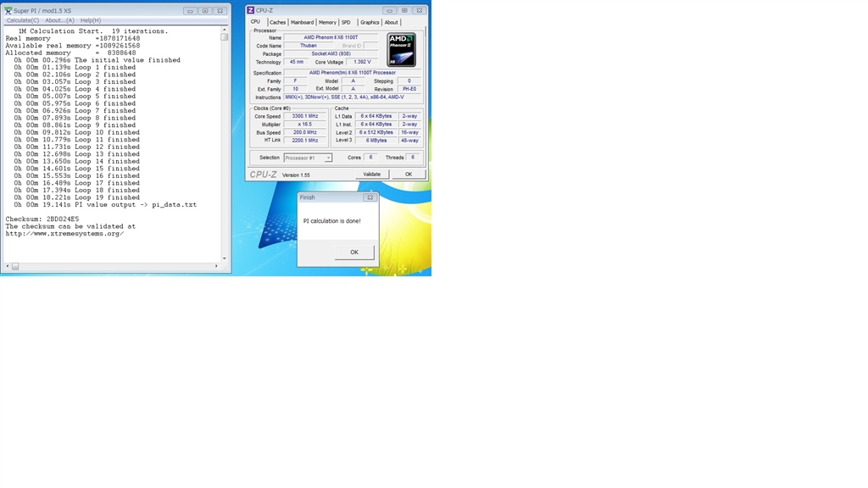This screenshot has width=868, height=488.
Task: Click the 'Loop 10 finished' line
Action: point(77,133)
